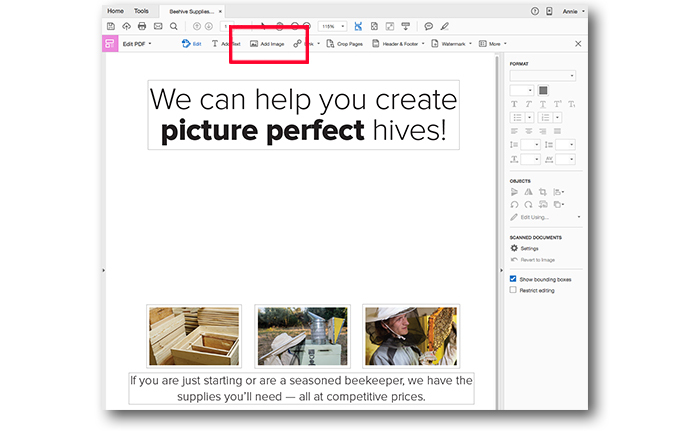Click the Crop Pages tool

click(344, 44)
